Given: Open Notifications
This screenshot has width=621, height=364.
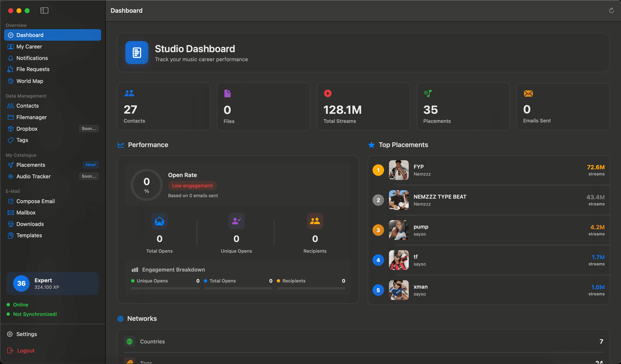Looking at the screenshot, I should coord(32,58).
